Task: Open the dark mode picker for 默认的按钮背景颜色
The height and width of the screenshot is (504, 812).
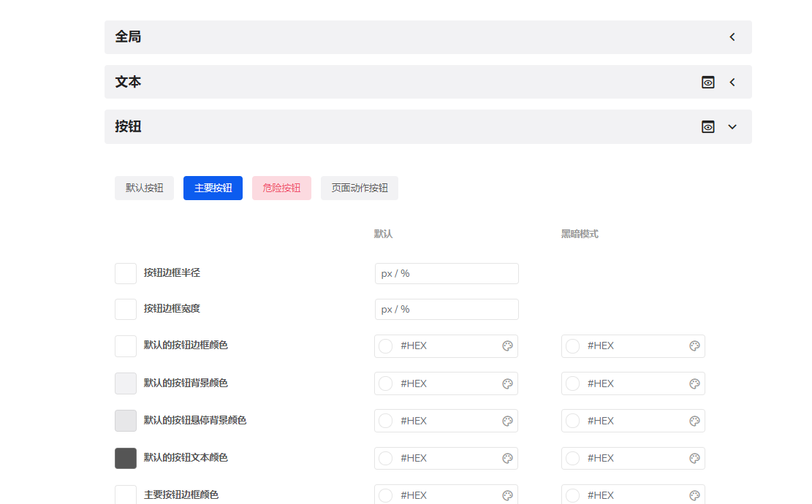Action: coord(694,383)
